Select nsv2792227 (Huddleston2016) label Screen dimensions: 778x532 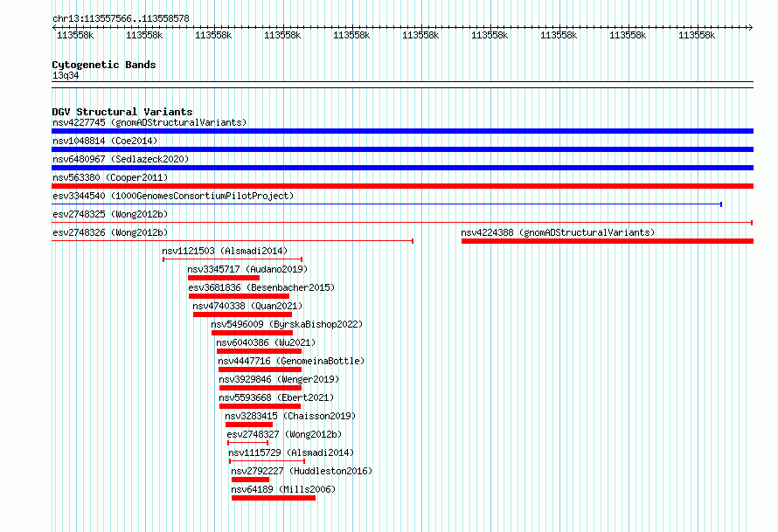[x=302, y=471]
